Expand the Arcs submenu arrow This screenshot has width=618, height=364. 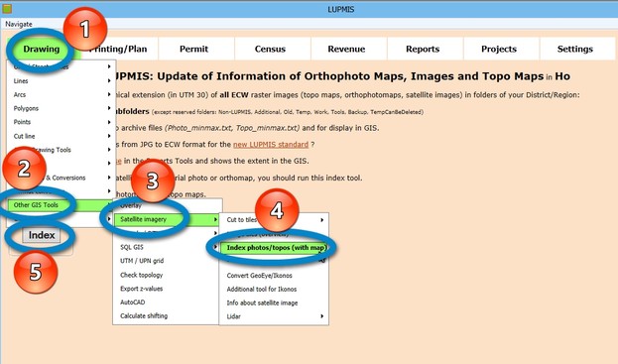pyautogui.click(x=109, y=94)
